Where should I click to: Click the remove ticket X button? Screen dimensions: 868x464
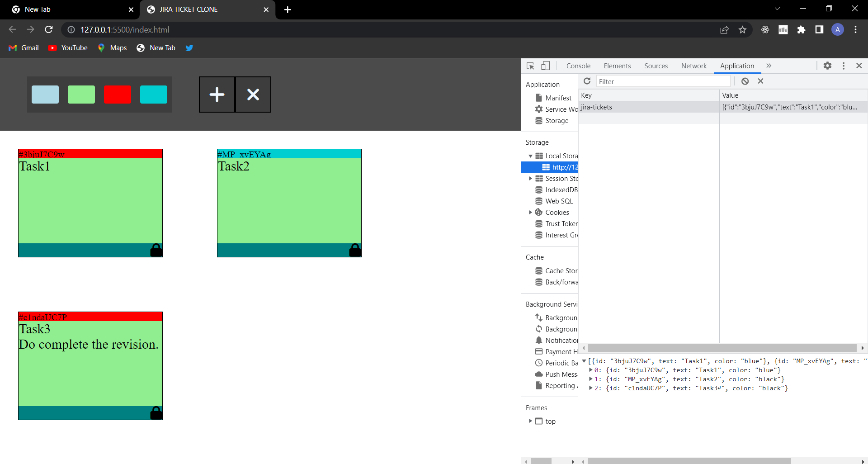coord(253,95)
